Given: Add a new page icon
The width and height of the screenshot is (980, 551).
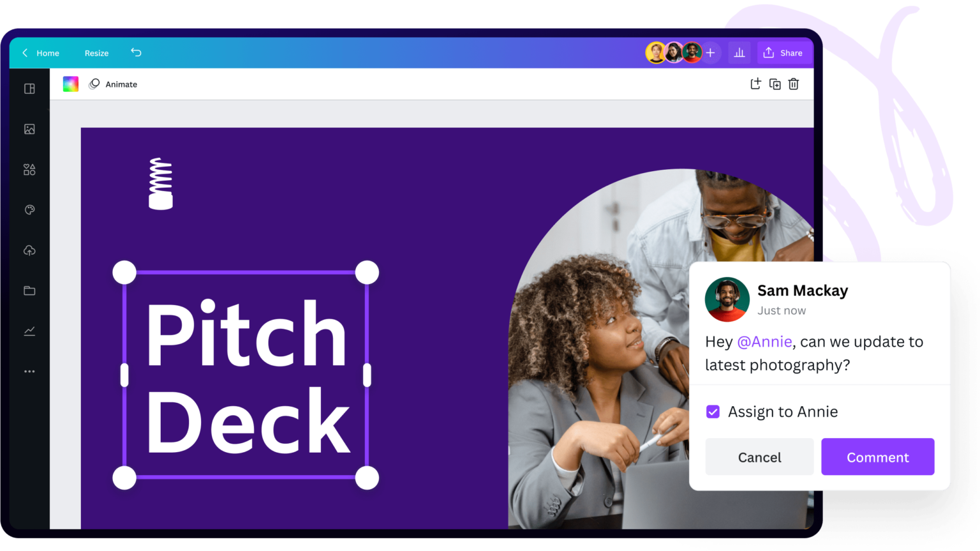Looking at the screenshot, I should 755,84.
